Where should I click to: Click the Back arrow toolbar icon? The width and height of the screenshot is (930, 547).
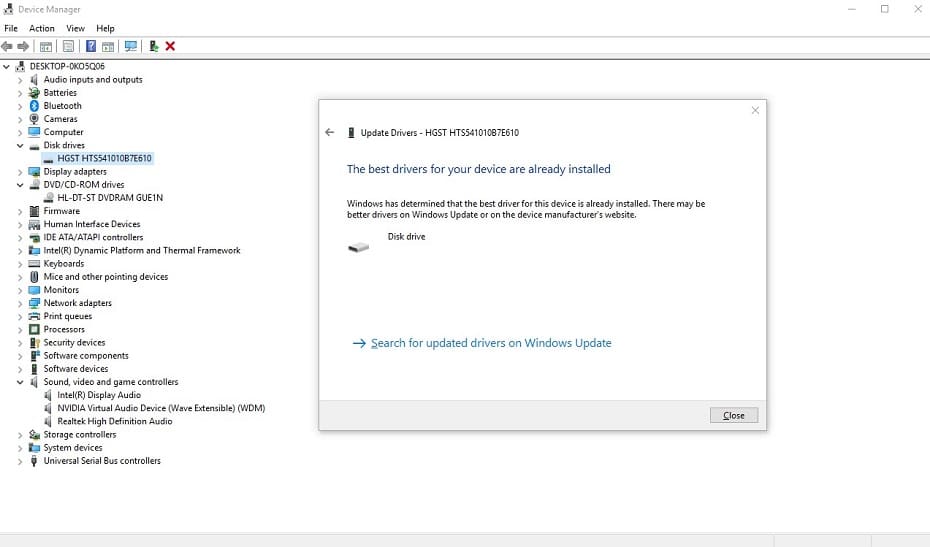click(7, 46)
